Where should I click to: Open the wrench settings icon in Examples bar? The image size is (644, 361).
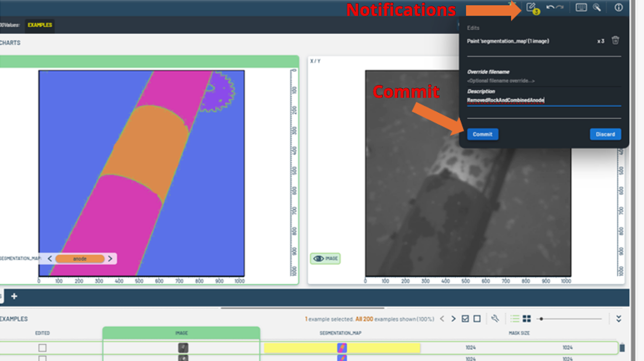pos(495,318)
